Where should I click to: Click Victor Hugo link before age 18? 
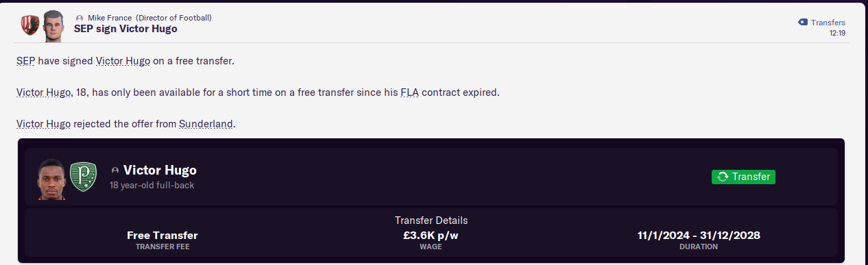pos(43,92)
